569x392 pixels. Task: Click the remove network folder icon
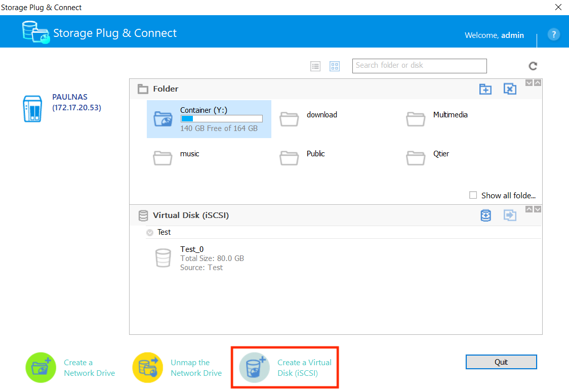coord(510,89)
